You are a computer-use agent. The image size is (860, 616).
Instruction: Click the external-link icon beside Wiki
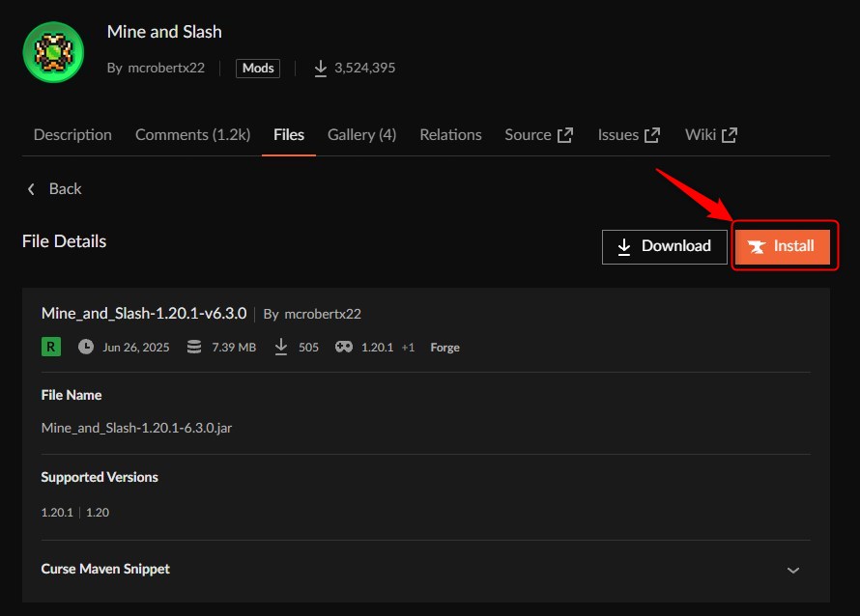click(730, 135)
